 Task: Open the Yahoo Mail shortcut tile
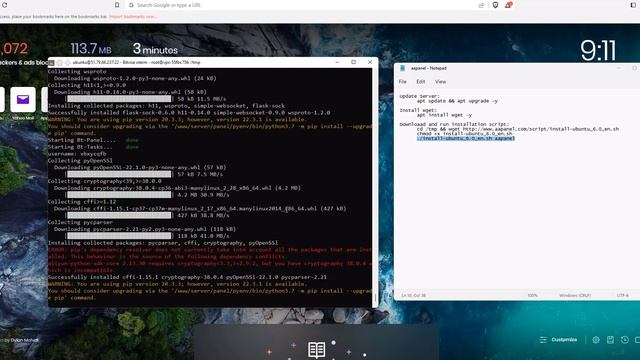click(x=23, y=100)
